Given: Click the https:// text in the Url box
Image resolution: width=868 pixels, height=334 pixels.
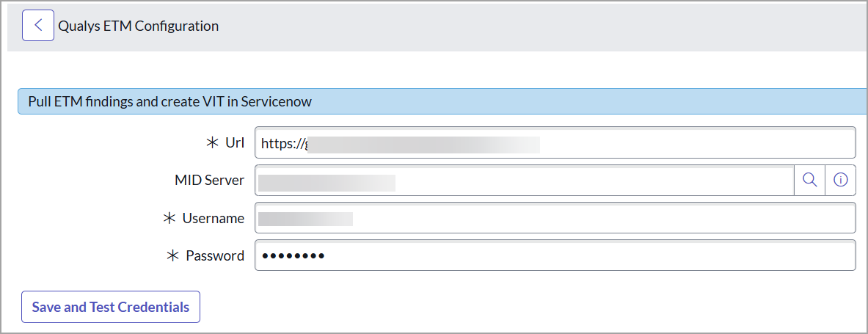Looking at the screenshot, I should tap(283, 144).
